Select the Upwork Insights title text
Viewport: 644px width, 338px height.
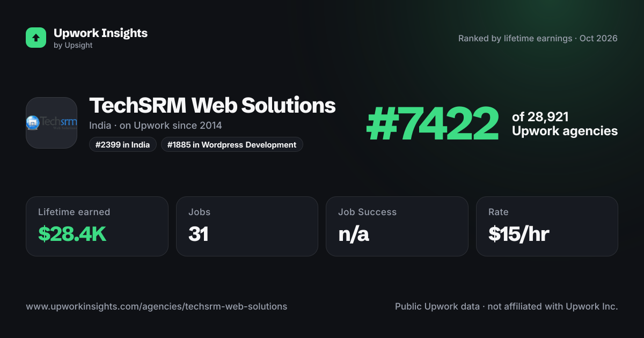coord(100,33)
